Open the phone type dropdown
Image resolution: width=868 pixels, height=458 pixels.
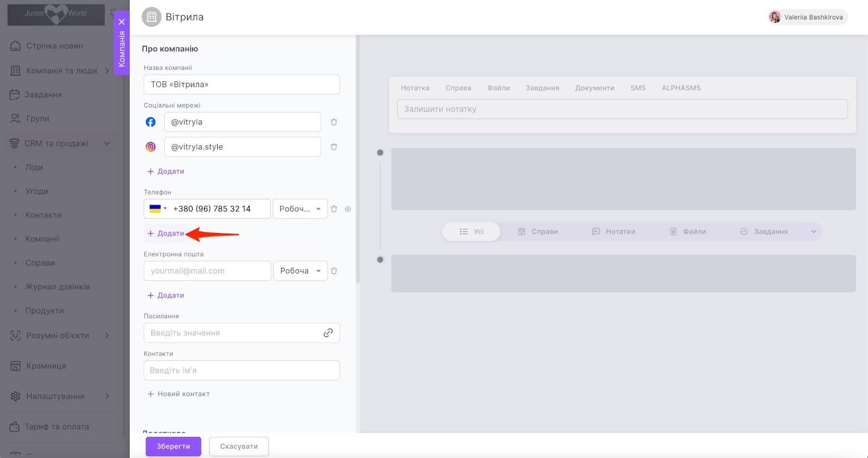(x=300, y=209)
